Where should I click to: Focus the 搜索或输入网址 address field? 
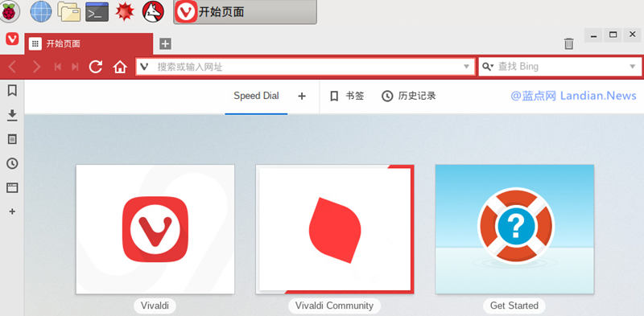coord(306,67)
